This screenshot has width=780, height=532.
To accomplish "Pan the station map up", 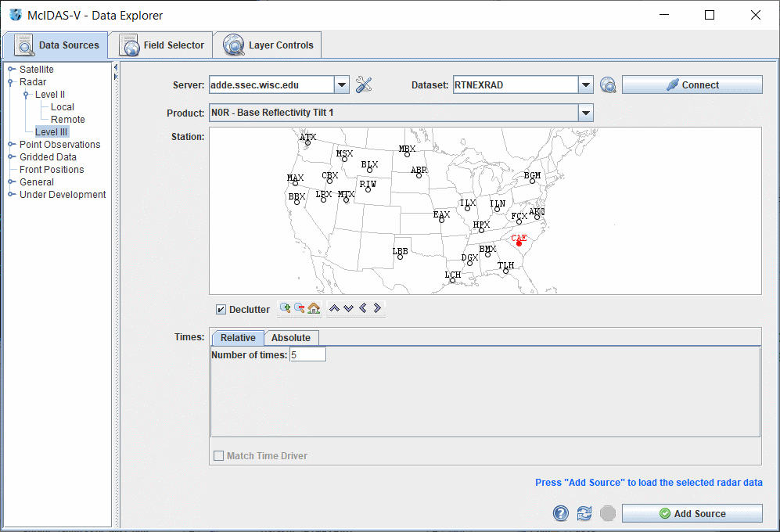I will (x=334, y=308).
